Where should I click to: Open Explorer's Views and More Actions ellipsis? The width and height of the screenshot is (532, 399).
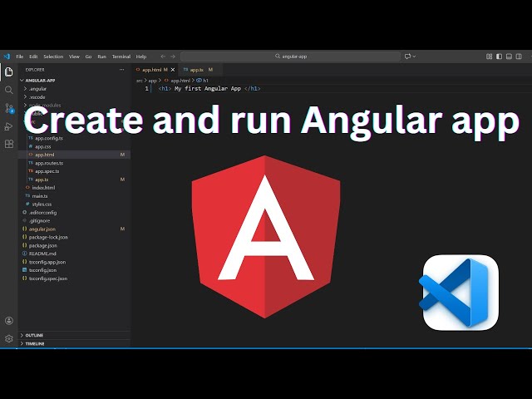(x=122, y=70)
